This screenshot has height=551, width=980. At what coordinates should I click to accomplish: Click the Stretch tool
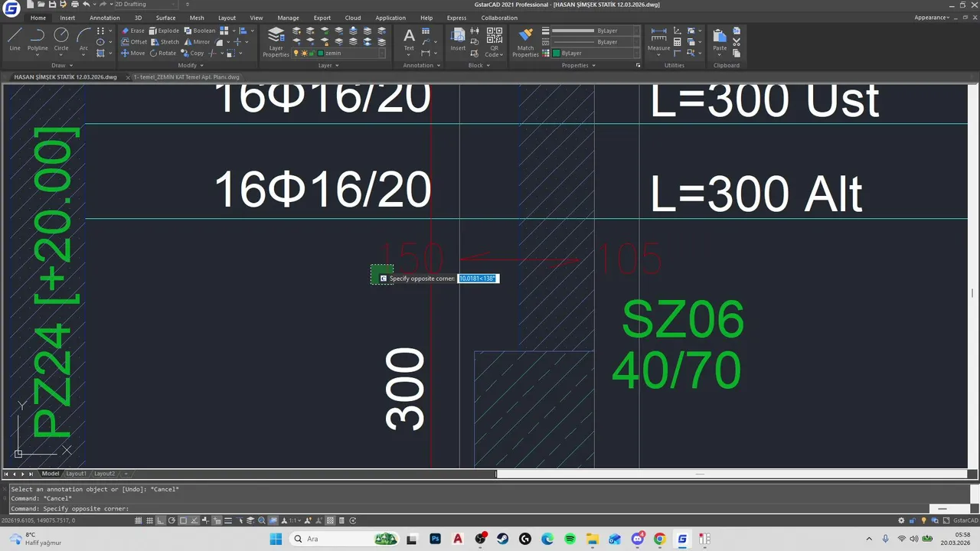165,42
